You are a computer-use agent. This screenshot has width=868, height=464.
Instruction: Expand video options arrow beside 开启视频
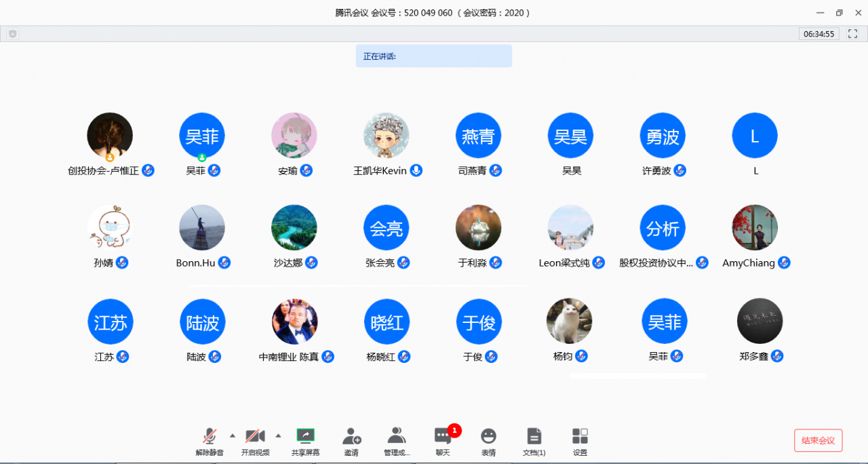pyautogui.click(x=278, y=436)
